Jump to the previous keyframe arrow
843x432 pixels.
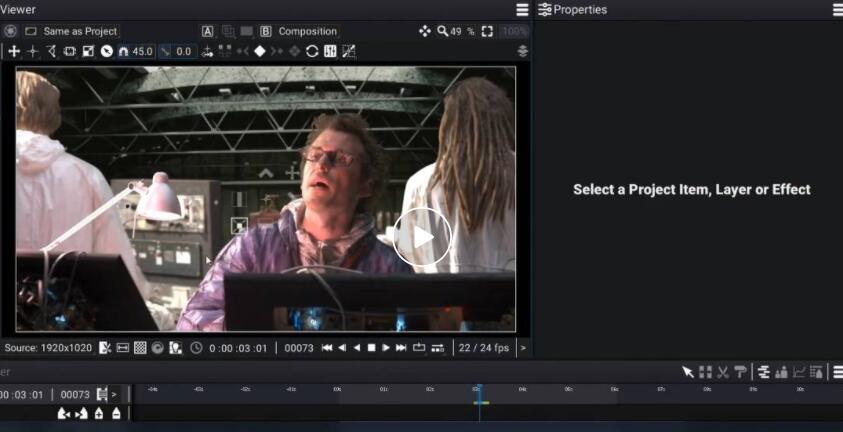click(x=242, y=52)
